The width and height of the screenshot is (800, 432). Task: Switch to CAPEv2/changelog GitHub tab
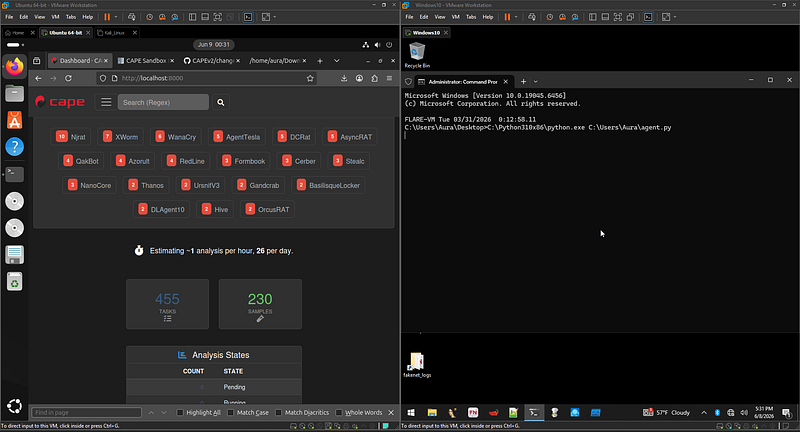click(212, 61)
